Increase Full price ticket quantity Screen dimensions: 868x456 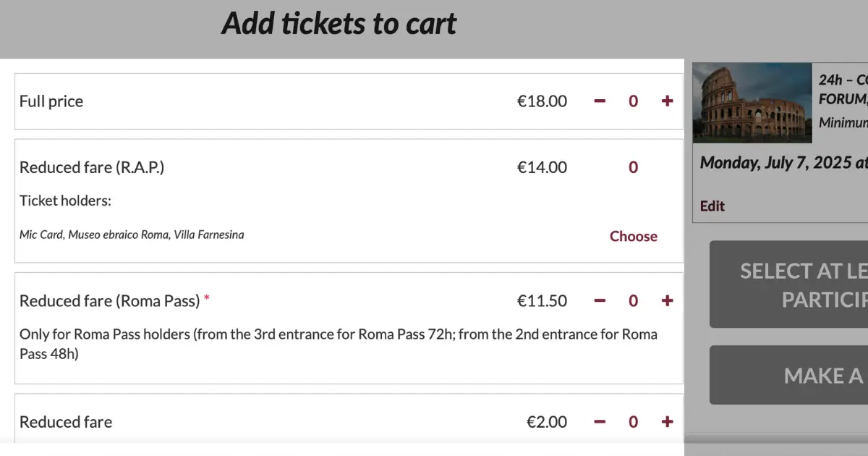click(x=667, y=101)
